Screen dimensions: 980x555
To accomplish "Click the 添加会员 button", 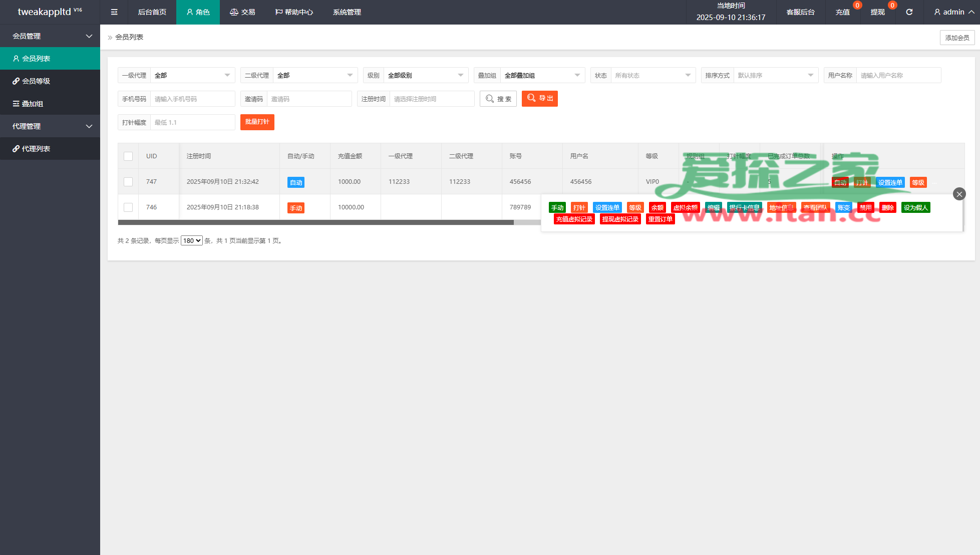I will click(956, 38).
